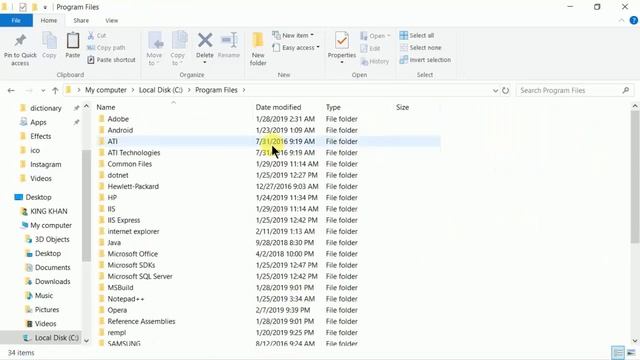The width and height of the screenshot is (640, 360).
Task: Click Program Files in the address bar
Action: click(x=216, y=90)
